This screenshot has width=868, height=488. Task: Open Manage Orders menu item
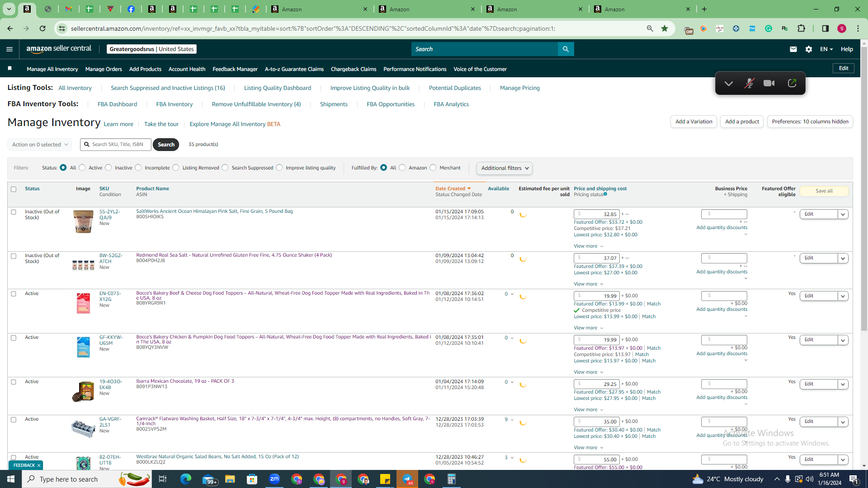tap(104, 69)
